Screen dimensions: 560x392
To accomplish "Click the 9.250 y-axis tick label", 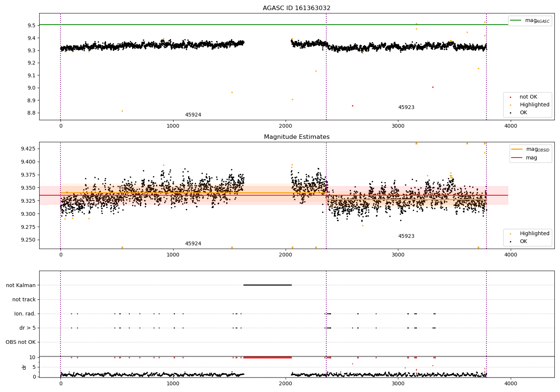I will (28, 240).
